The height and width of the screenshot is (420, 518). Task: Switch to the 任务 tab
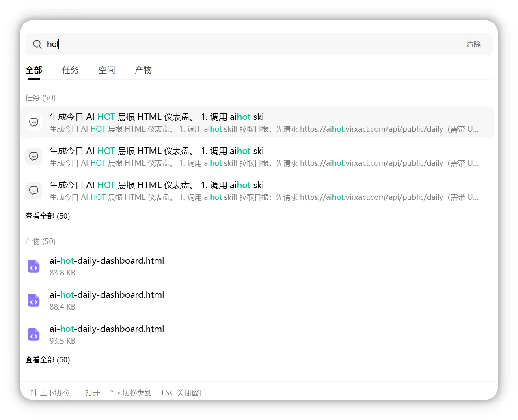(70, 70)
